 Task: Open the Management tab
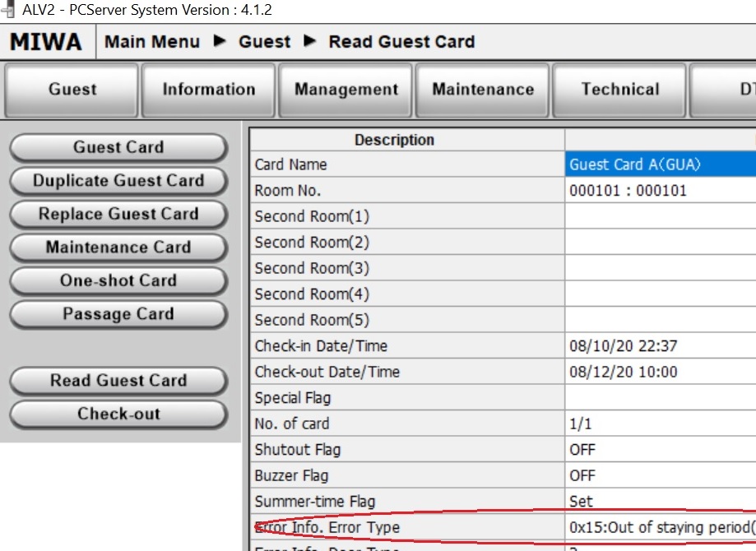(346, 90)
